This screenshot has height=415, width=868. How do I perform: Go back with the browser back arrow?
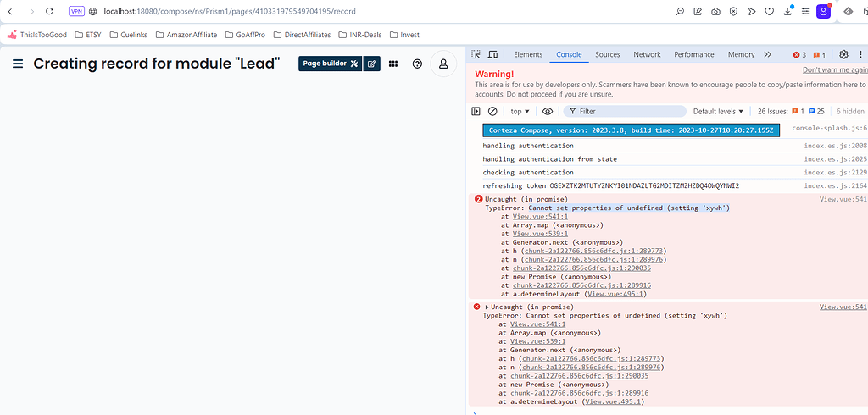[10, 11]
